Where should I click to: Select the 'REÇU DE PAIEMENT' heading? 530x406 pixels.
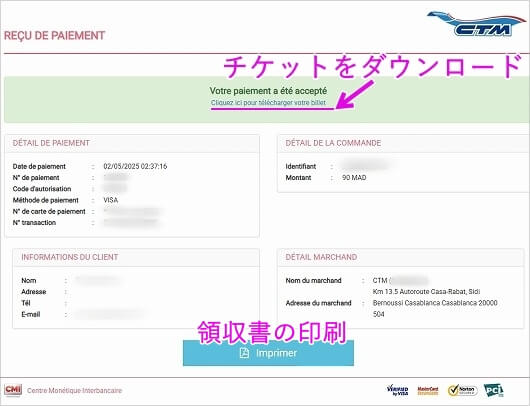(x=54, y=35)
